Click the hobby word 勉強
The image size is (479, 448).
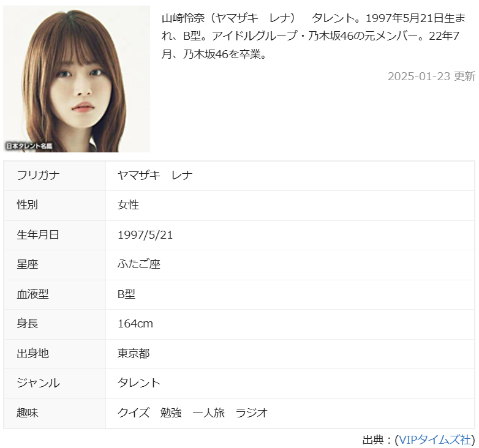point(171,413)
